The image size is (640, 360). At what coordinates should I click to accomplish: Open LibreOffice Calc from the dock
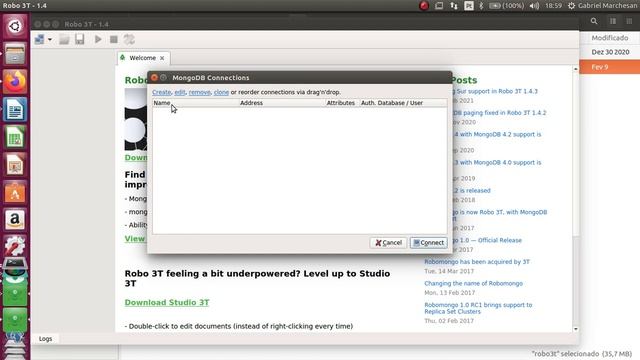[15, 137]
